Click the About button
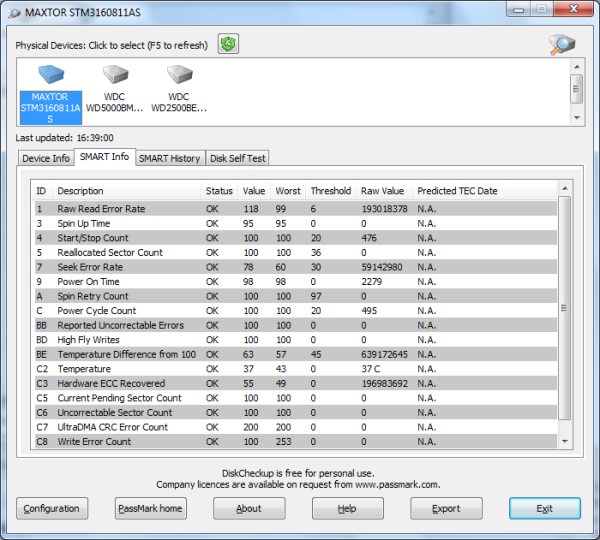Screen dimensions: 600x540 249,509
